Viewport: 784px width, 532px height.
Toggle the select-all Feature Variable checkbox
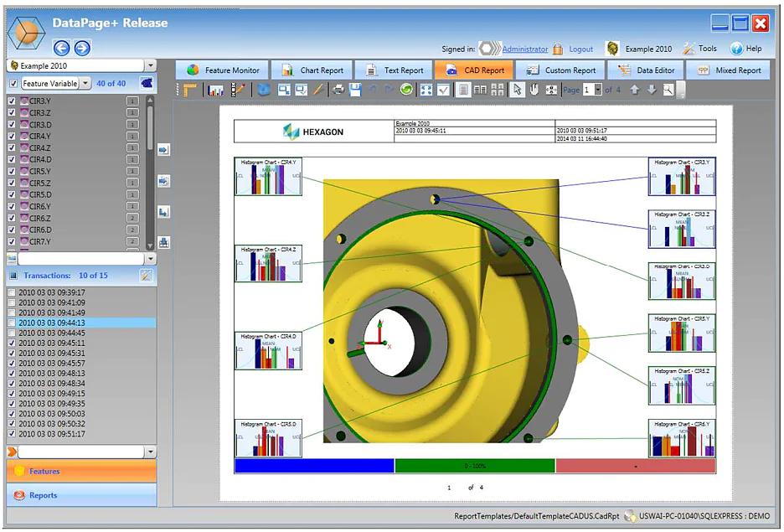coord(13,84)
